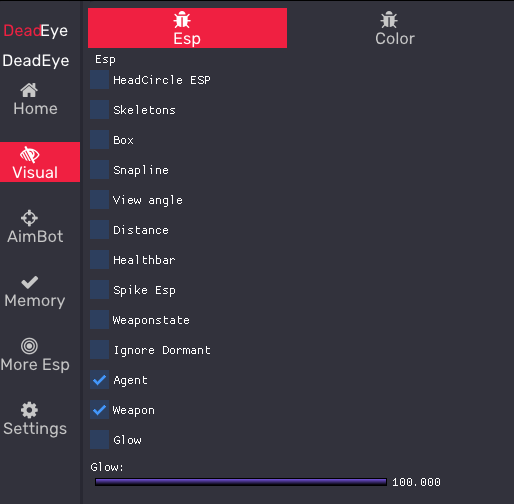This screenshot has height=504, width=514.
Task: Disable the Weapon checkbox
Action: (99, 410)
